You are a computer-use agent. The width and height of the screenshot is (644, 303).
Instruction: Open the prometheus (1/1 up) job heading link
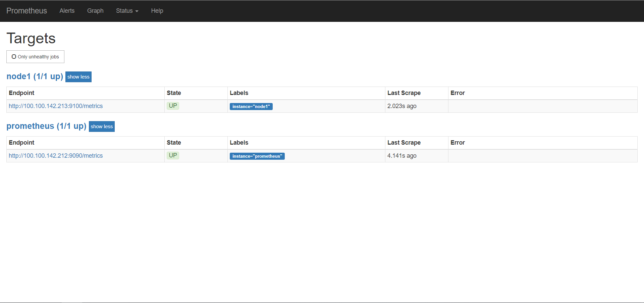pyautogui.click(x=47, y=126)
